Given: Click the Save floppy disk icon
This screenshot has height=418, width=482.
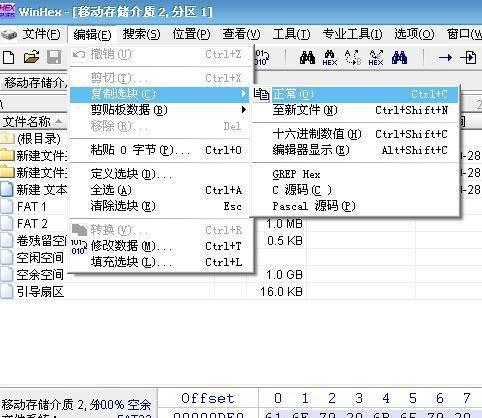Looking at the screenshot, I should tap(54, 57).
